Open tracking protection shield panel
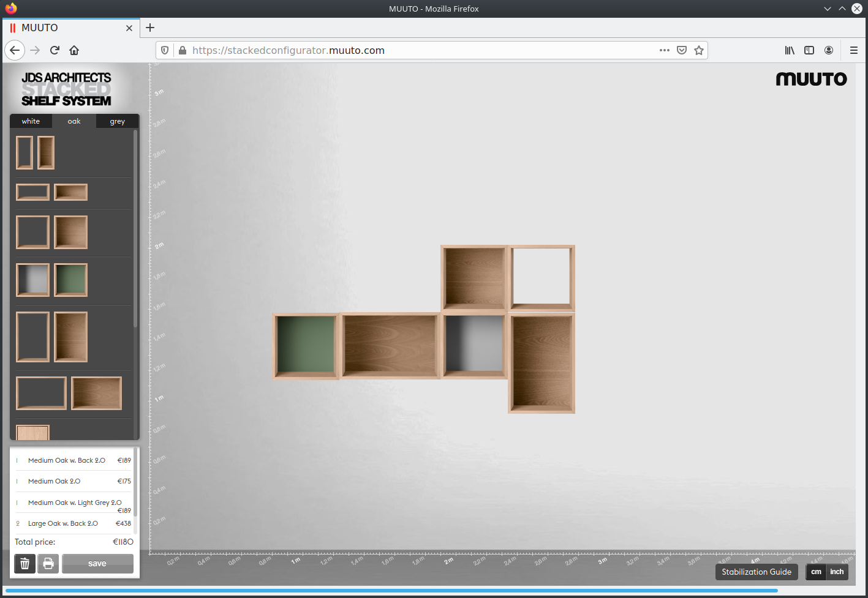The height and width of the screenshot is (598, 868). (x=165, y=50)
